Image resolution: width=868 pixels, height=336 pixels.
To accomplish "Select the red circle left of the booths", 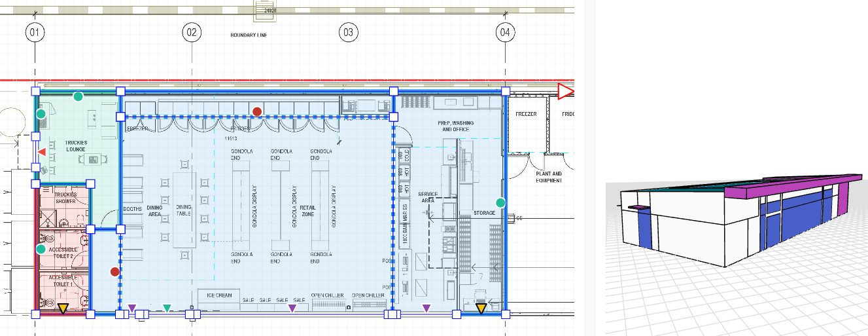I will (x=115, y=271).
